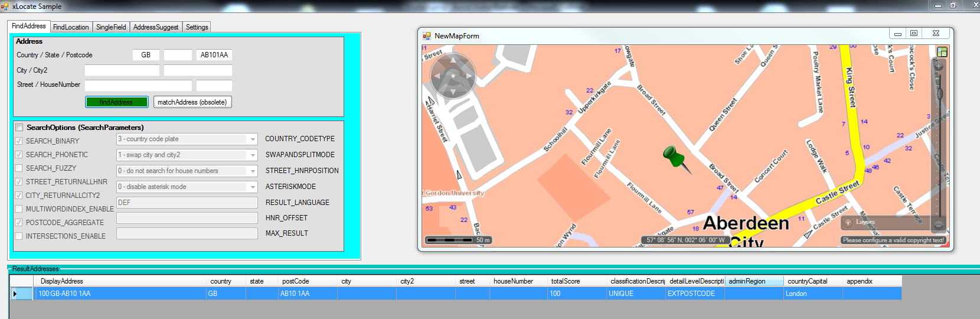Open the COUNTRY_CODETYPE dropdown
This screenshot has width=980, height=319.
[x=253, y=139]
